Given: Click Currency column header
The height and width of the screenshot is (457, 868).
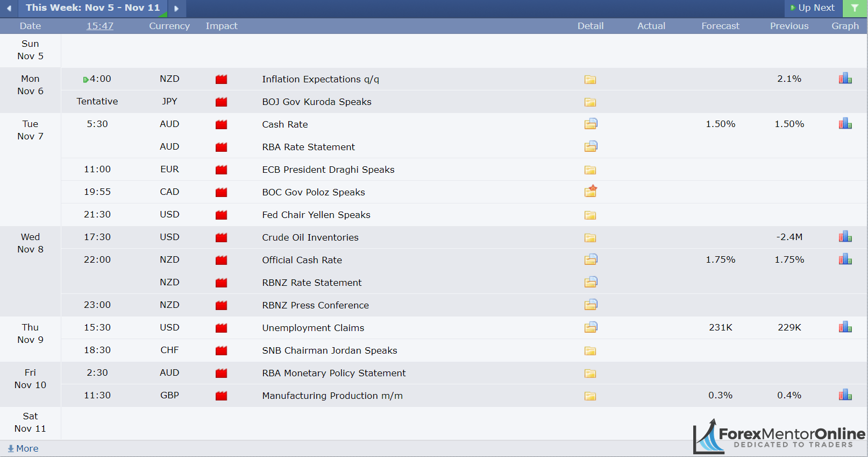Looking at the screenshot, I should (x=169, y=26).
